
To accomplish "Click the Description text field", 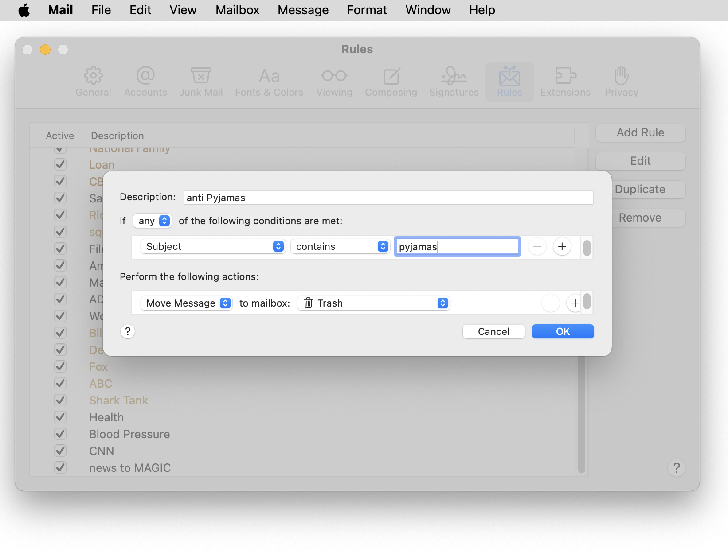I will click(388, 197).
